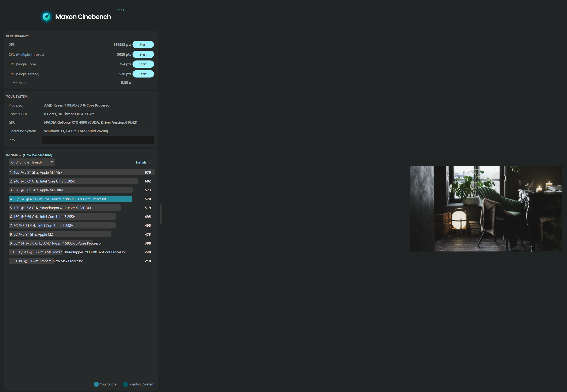567x392 pixels.
Task: Click the Your Score legend dot
Action: (x=96, y=384)
